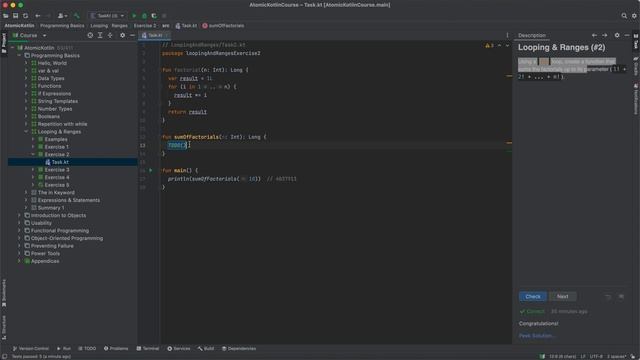This screenshot has width=640, height=360.
Task: Expand the Hello, World! lesson
Action: (x=26, y=63)
